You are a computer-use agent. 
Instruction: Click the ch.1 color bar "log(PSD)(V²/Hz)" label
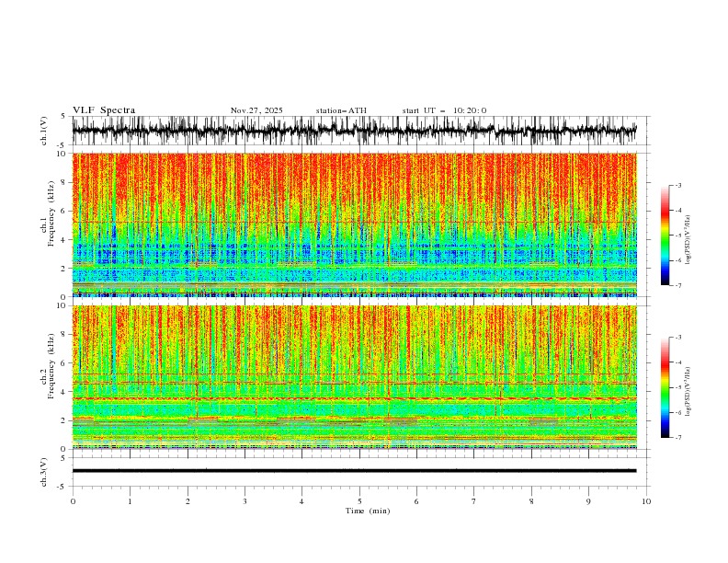[x=688, y=240]
